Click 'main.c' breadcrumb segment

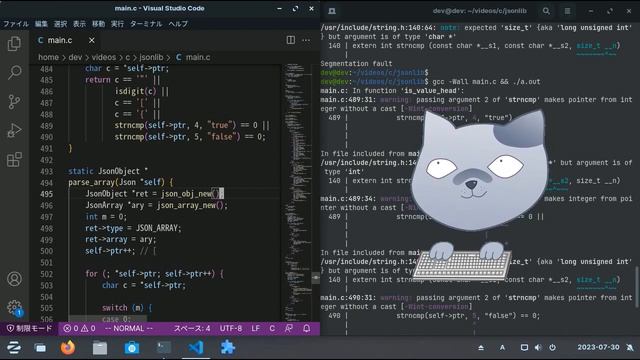pyautogui.click(x=193, y=57)
